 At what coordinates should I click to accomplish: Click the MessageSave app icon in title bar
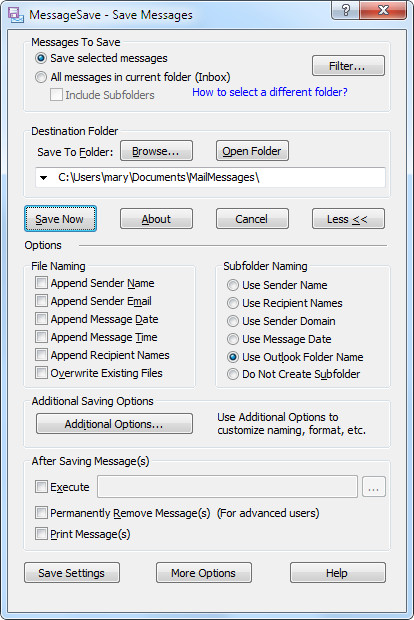click(x=15, y=15)
